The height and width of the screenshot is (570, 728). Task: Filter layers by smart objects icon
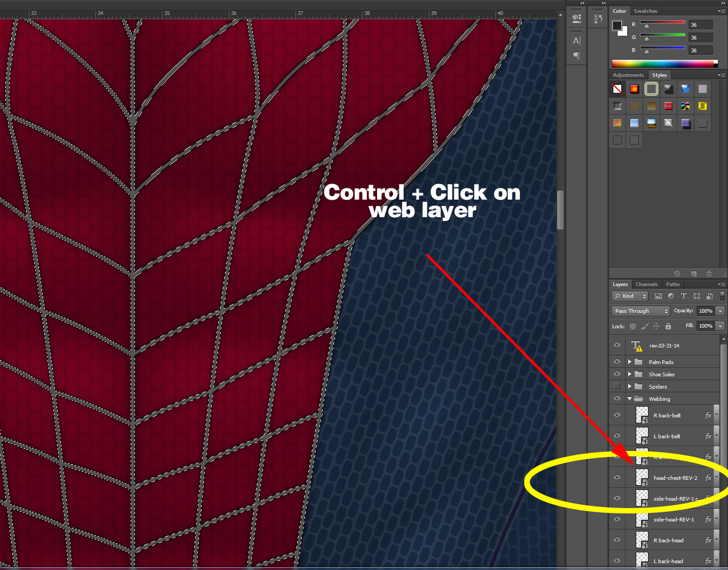click(709, 296)
